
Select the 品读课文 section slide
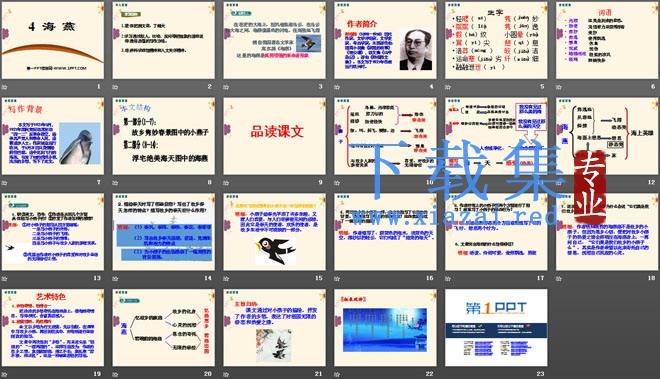[x=274, y=136]
